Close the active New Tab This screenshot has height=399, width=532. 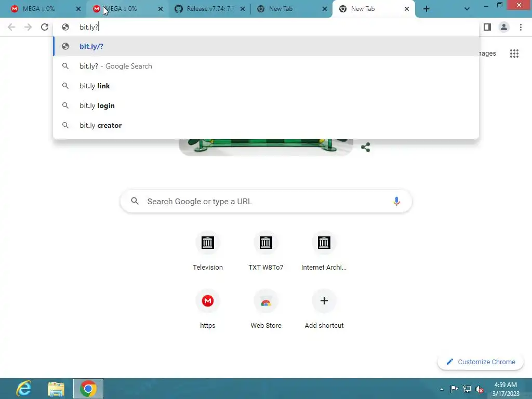(407, 9)
